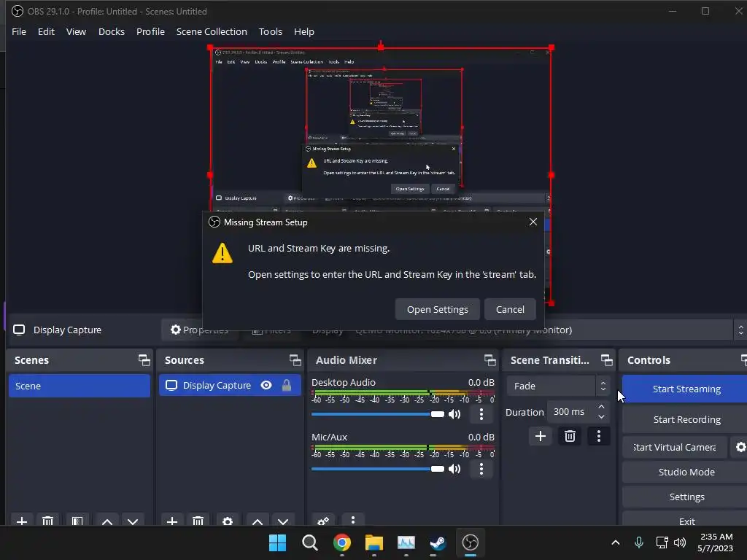Open the Help menu
747x560 pixels.
click(304, 31)
